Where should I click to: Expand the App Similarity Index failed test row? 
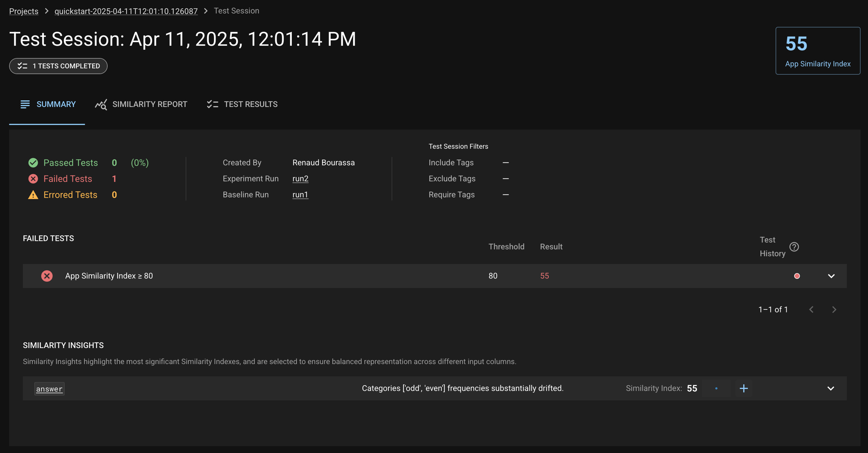point(831,276)
